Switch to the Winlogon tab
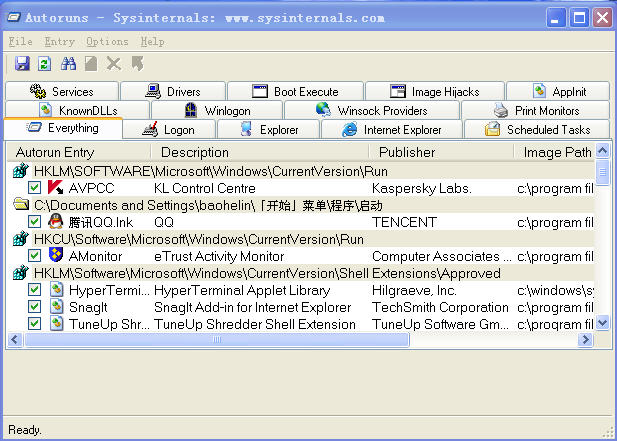Image resolution: width=617 pixels, height=441 pixels. coord(217,110)
